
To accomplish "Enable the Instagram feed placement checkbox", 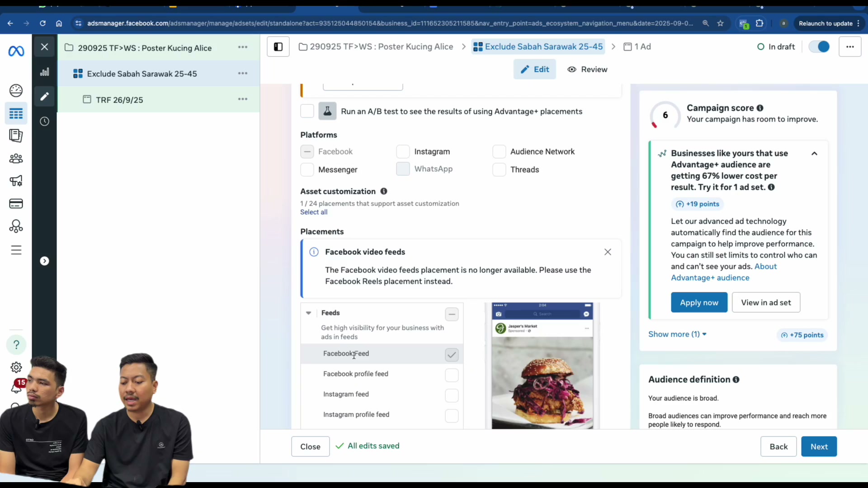I will click(x=452, y=395).
